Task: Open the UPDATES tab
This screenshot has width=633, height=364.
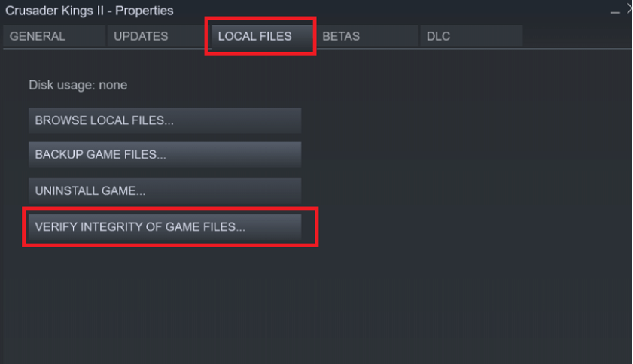Action: coord(158,36)
